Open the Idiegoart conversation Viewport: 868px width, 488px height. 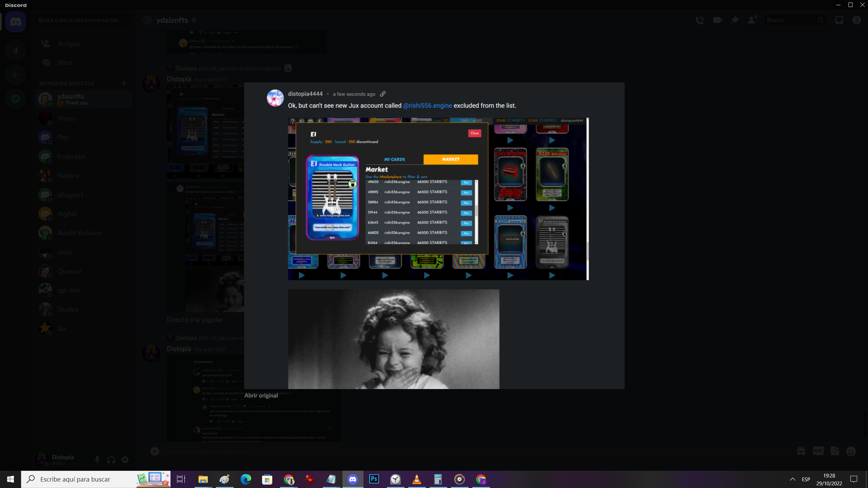83,195
